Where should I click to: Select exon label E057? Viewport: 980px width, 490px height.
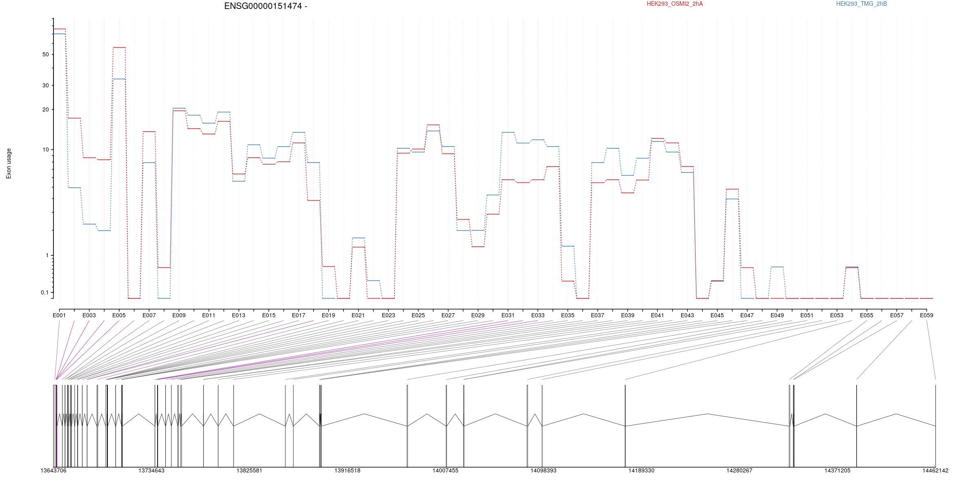(897, 315)
